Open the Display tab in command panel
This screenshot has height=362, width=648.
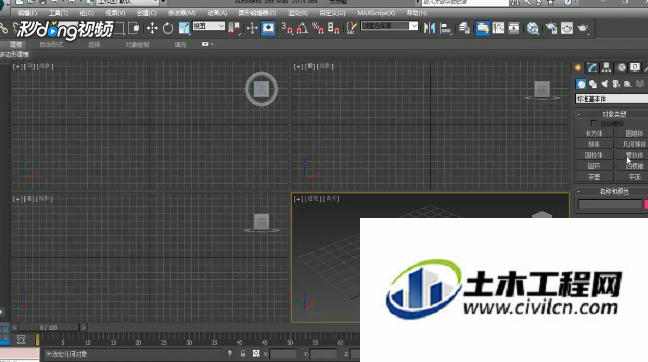click(x=635, y=68)
